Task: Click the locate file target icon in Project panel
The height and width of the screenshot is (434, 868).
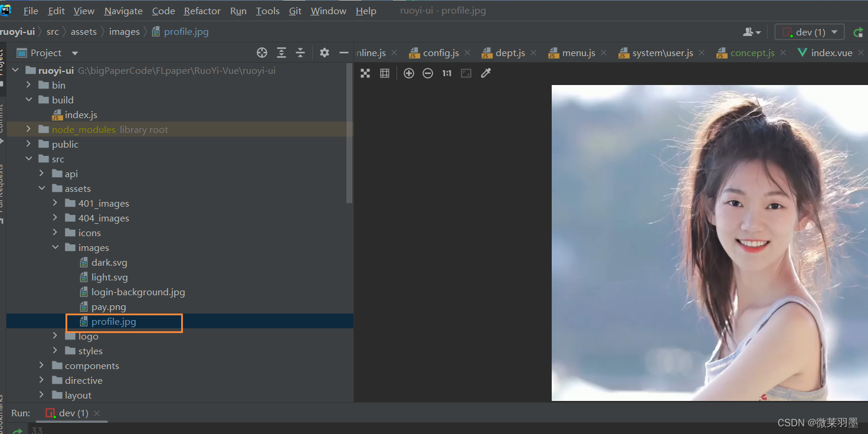Action: pyautogui.click(x=262, y=53)
